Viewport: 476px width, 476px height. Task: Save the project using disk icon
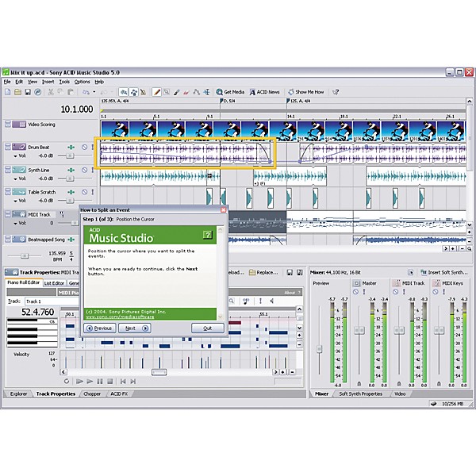point(28,92)
